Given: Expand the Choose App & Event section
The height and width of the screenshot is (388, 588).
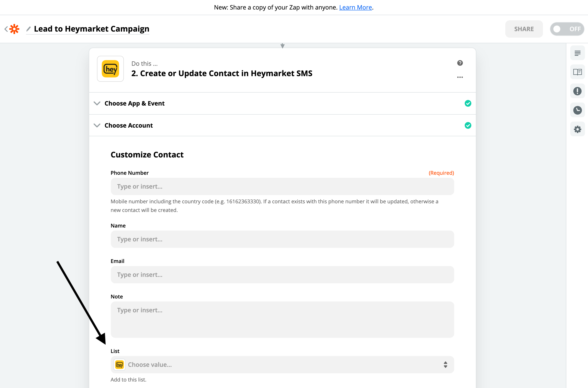Looking at the screenshot, I should [x=282, y=103].
